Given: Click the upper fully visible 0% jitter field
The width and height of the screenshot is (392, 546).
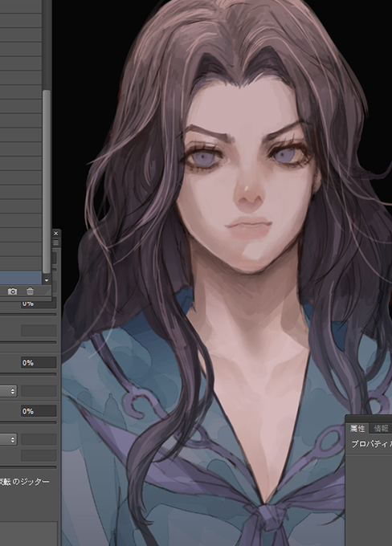Looking at the screenshot, I should pyautogui.click(x=39, y=363).
